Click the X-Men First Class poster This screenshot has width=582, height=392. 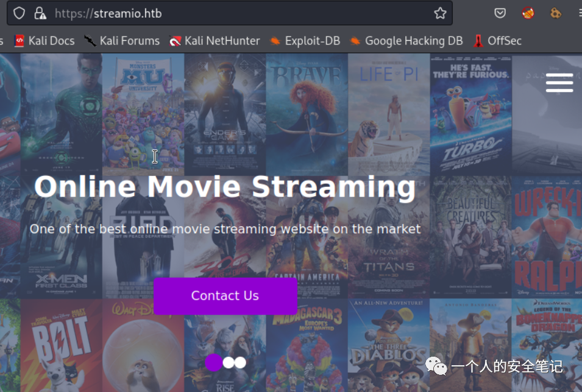point(61,237)
